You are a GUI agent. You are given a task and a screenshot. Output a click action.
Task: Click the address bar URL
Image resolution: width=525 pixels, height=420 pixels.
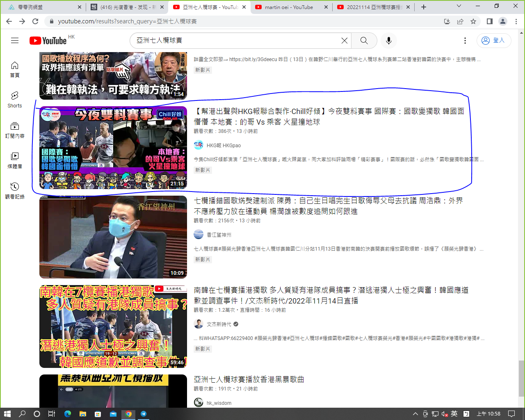click(x=127, y=21)
